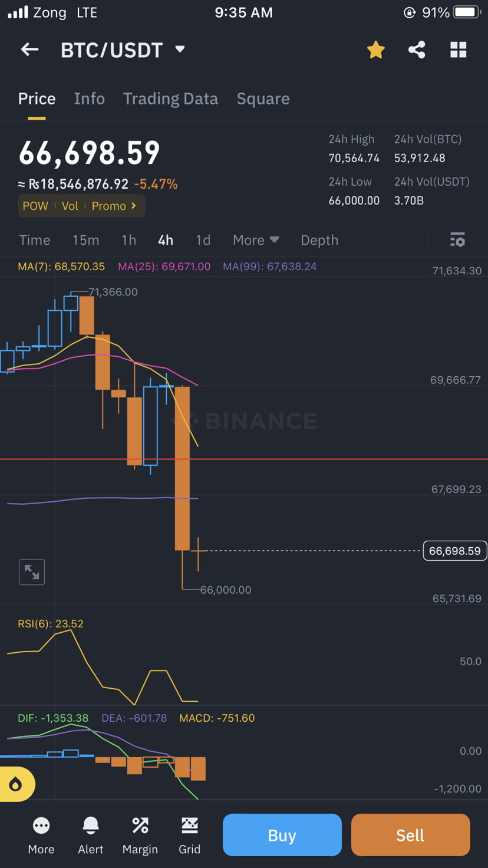
Task: Switch to the Info tab
Action: point(90,98)
